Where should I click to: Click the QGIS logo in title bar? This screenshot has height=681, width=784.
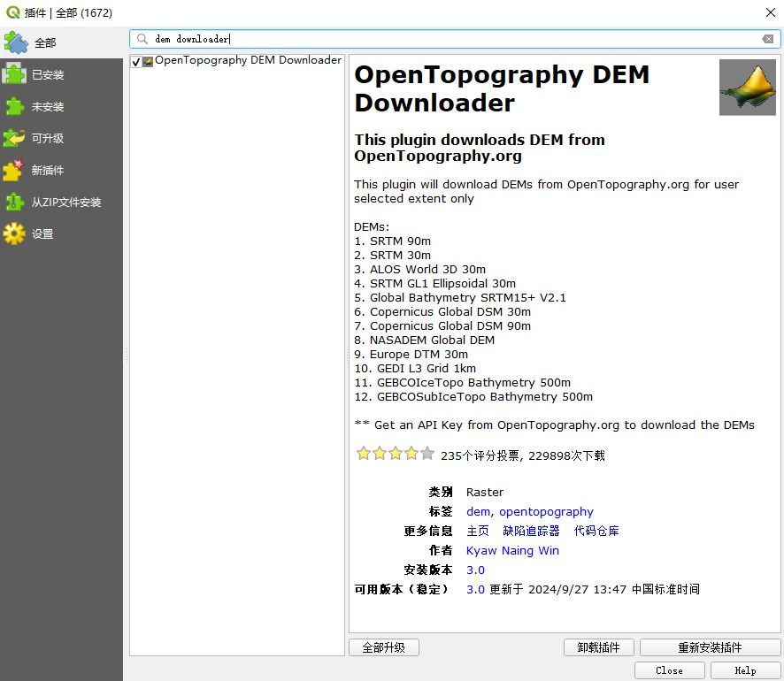(x=13, y=12)
